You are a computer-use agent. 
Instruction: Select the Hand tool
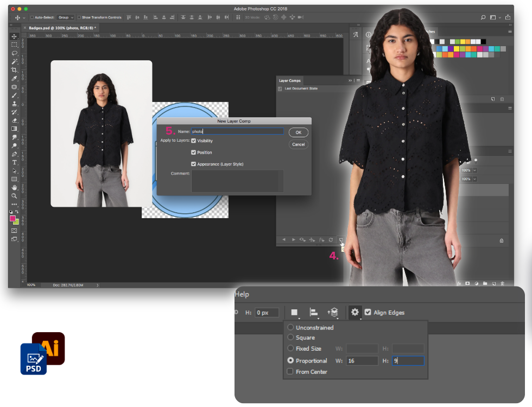point(15,187)
